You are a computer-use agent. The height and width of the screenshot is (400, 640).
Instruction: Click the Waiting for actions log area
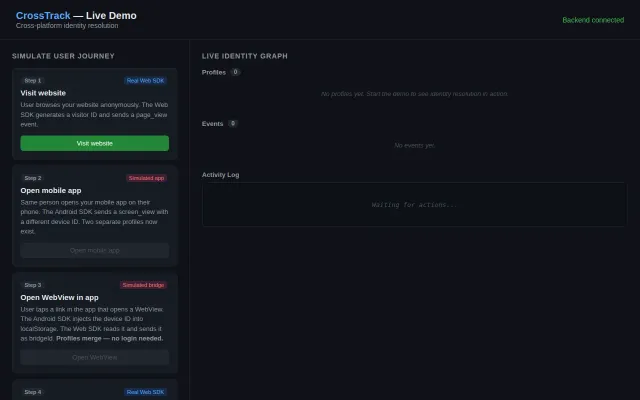(414, 204)
